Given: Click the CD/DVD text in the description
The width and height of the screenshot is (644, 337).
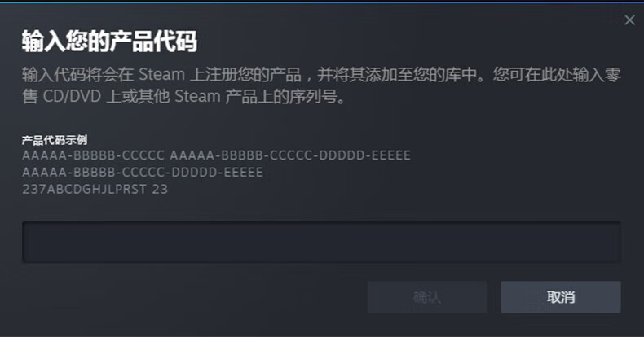Looking at the screenshot, I should tap(72, 97).
